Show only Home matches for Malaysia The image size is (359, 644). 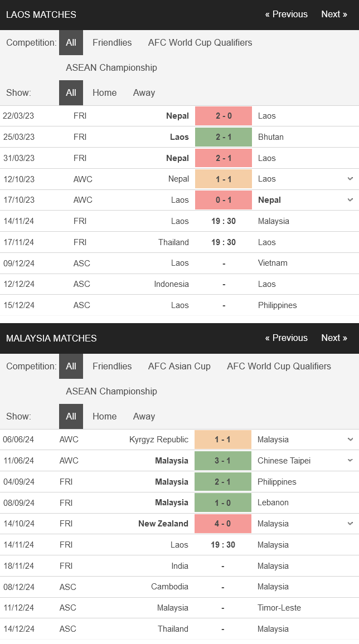click(104, 416)
